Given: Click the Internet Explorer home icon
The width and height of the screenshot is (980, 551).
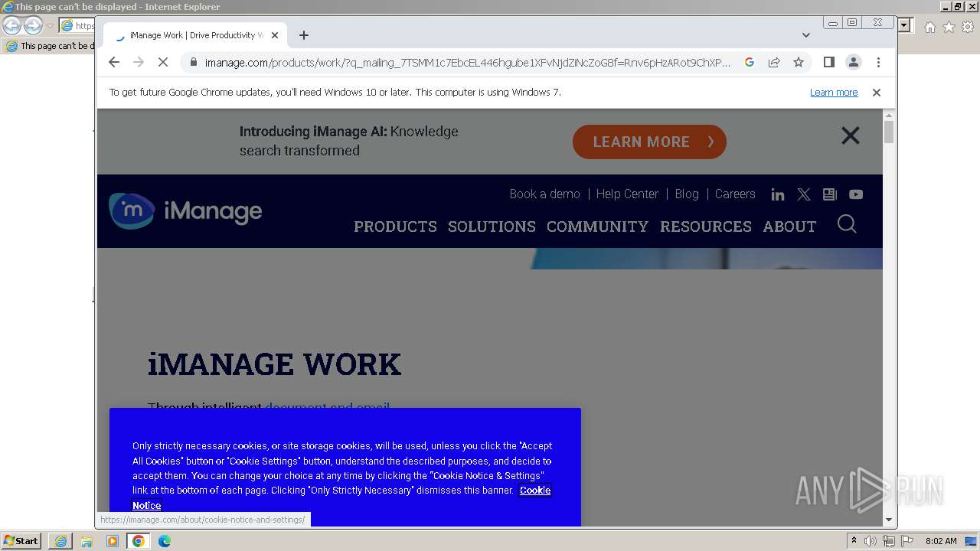Looking at the screenshot, I should pyautogui.click(x=929, y=27).
